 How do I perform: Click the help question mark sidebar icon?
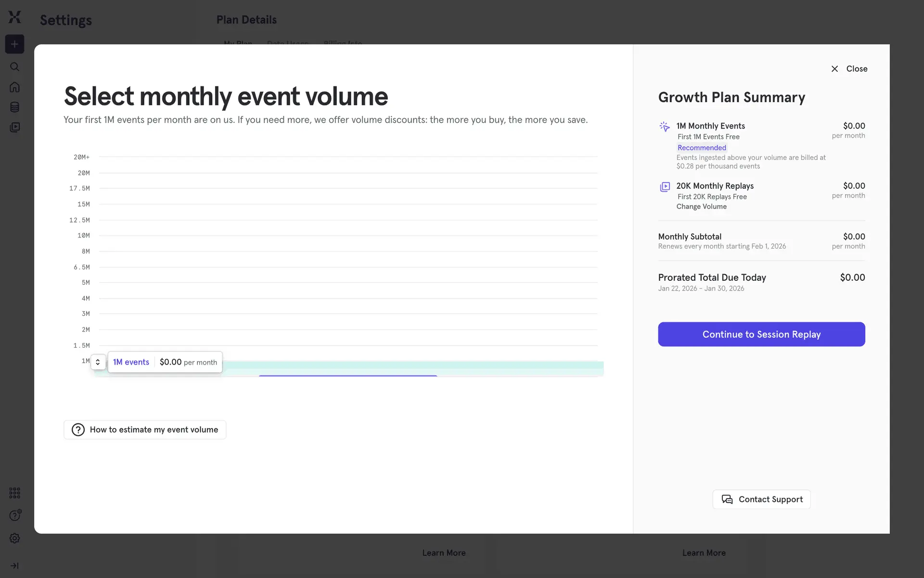point(14,515)
